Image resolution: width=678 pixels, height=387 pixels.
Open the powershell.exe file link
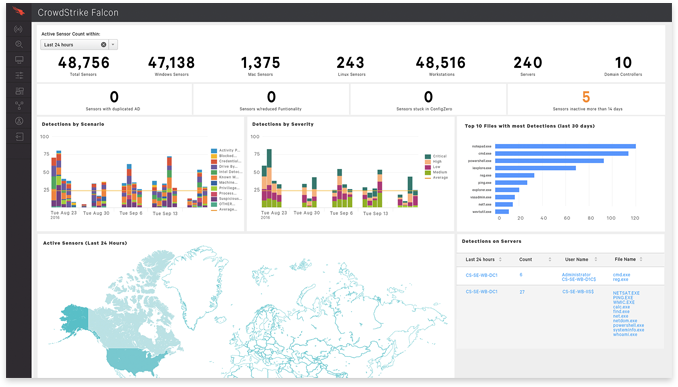pyautogui.click(x=628, y=325)
